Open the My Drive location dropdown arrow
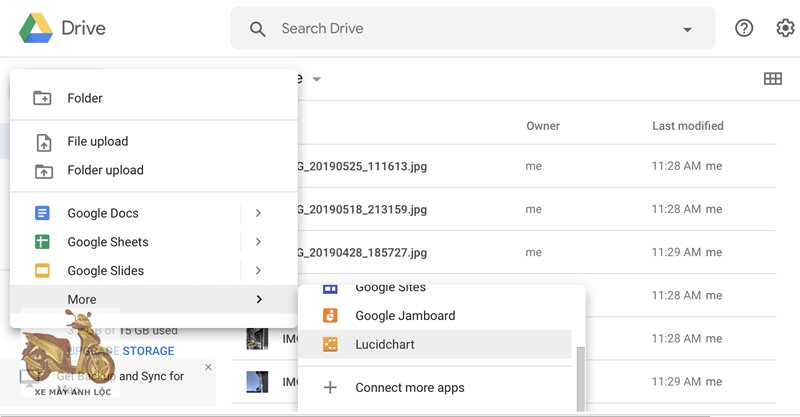Viewport: 800px width, 417px height. (x=316, y=79)
